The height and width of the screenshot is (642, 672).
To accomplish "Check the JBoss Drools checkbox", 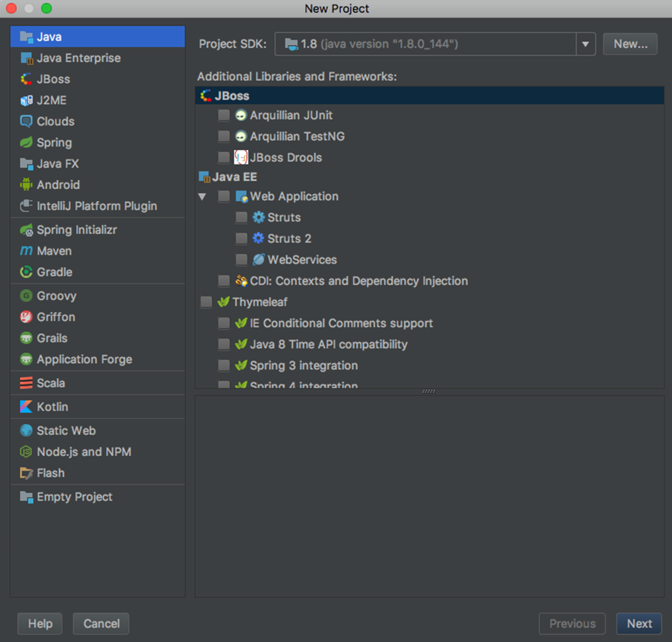I will coord(224,157).
